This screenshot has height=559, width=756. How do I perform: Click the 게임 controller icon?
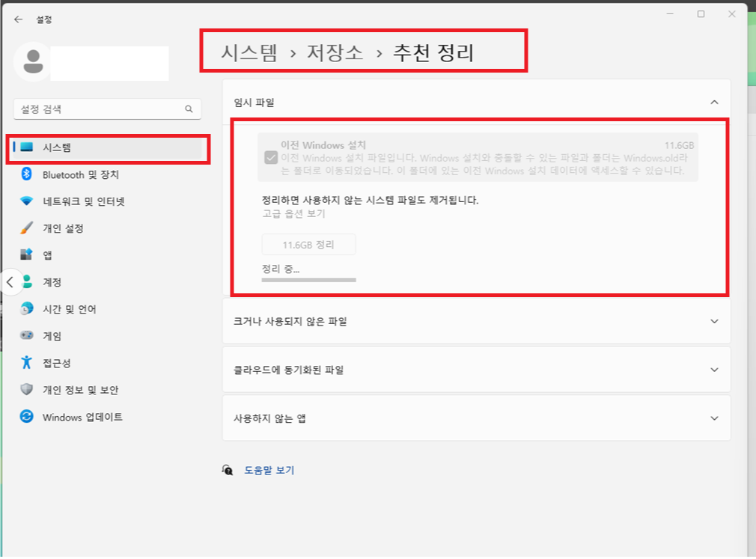(x=26, y=335)
